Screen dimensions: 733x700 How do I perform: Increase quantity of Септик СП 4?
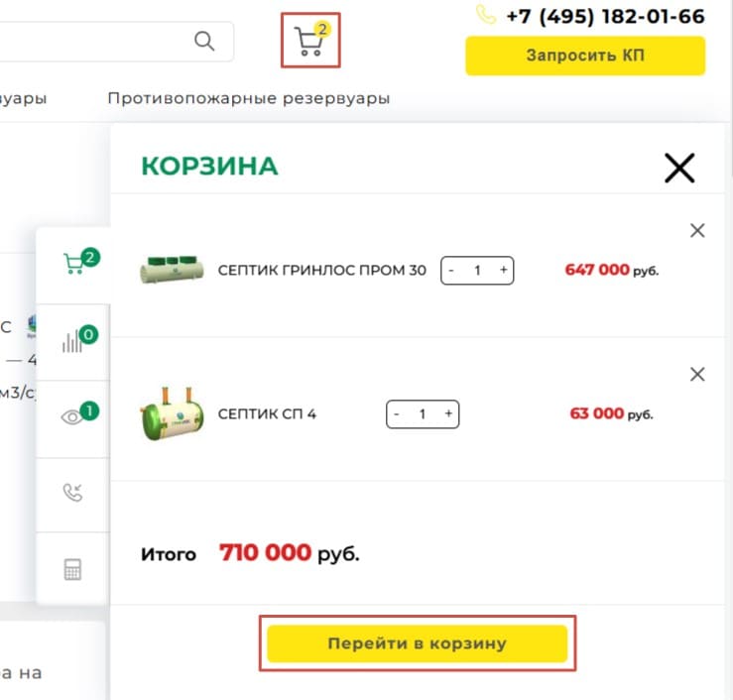tap(448, 413)
